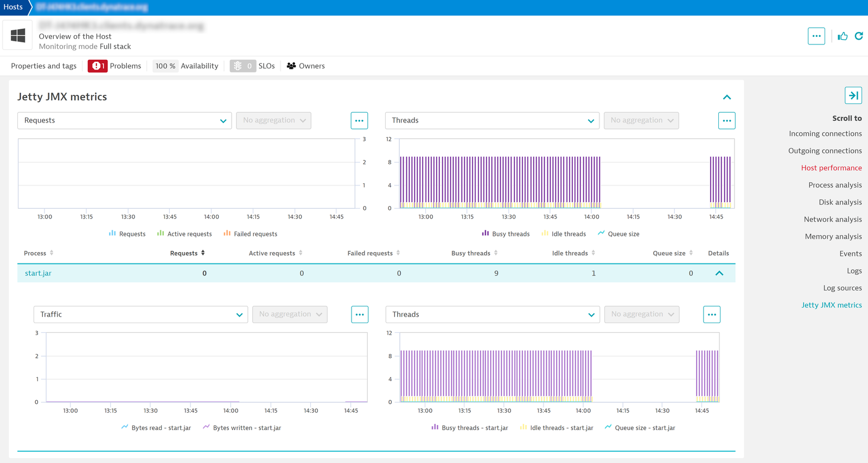Sort table by Queue size column
The height and width of the screenshot is (463, 868).
pos(673,253)
